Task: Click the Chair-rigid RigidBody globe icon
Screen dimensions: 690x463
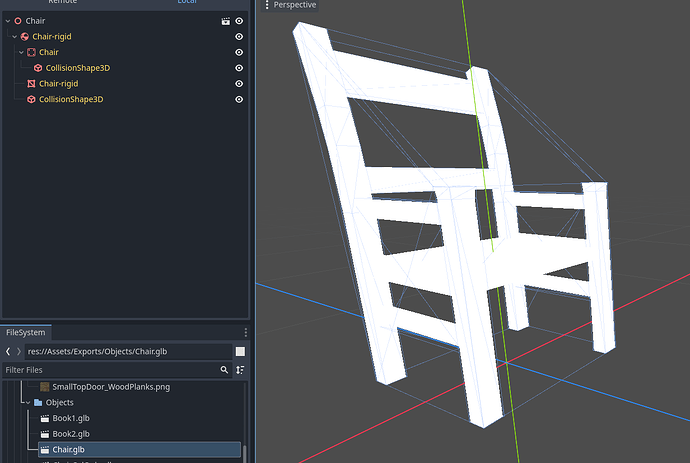Action: (25, 37)
